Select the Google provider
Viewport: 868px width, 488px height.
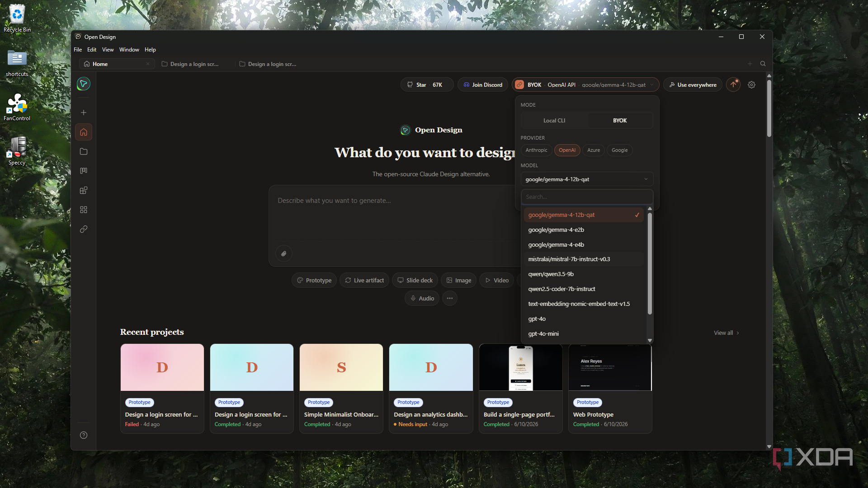(x=619, y=150)
